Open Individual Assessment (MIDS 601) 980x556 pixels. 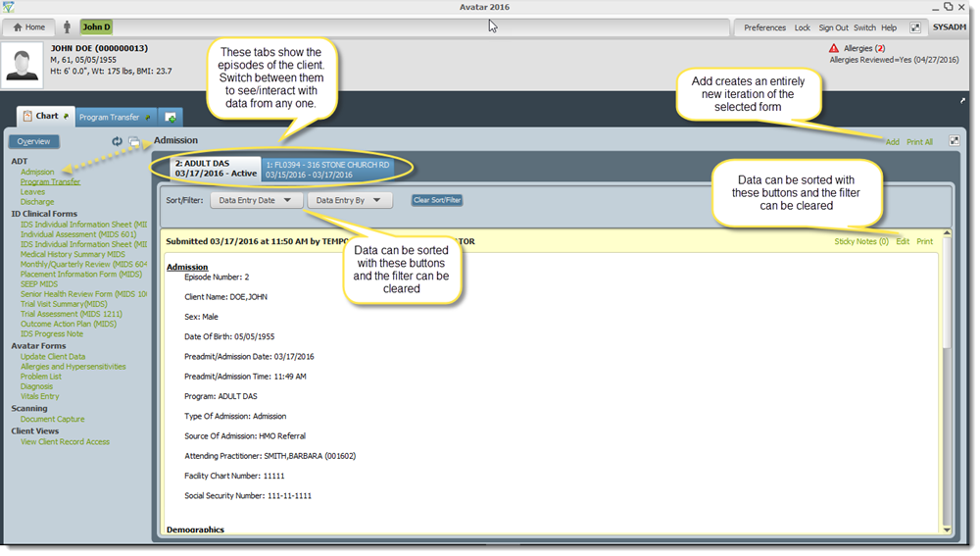coord(78,234)
